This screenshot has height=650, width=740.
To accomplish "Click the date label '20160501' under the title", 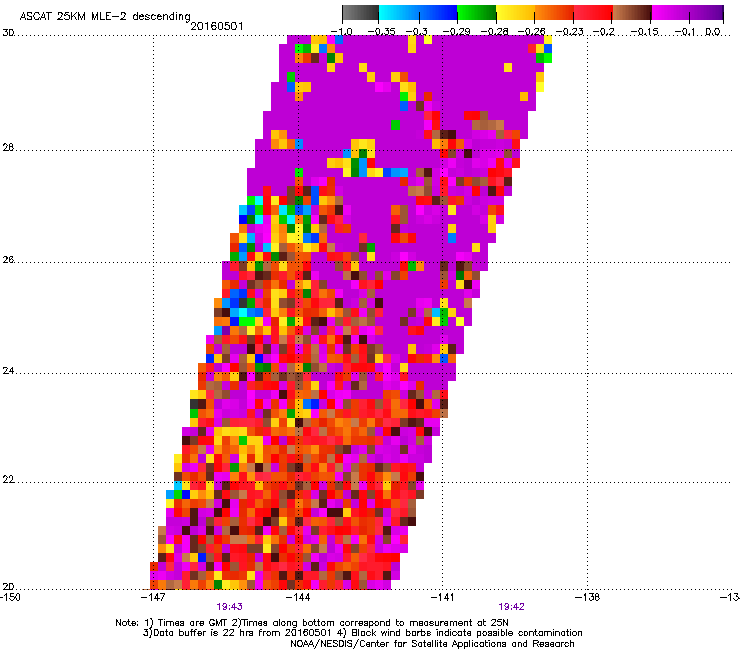I will 217,26.
